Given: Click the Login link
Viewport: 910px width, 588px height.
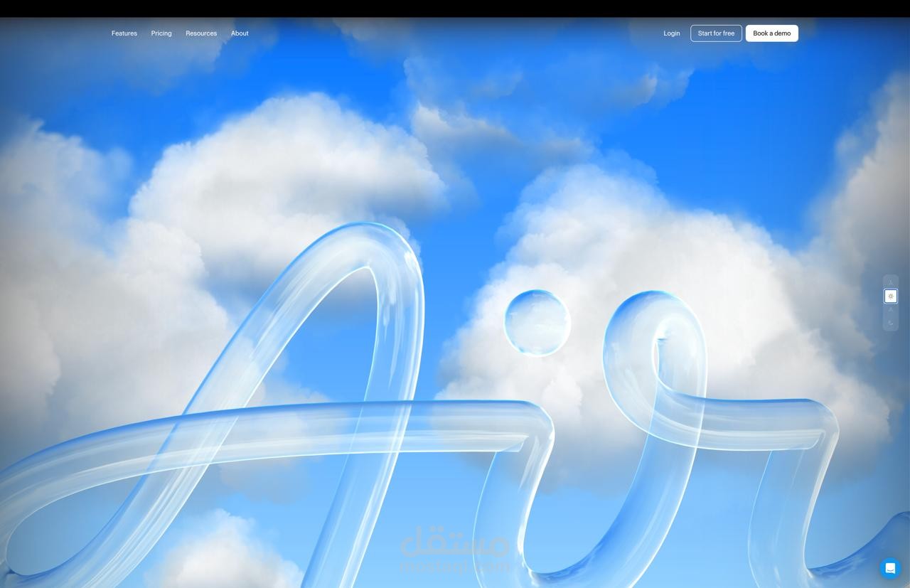Looking at the screenshot, I should (672, 33).
